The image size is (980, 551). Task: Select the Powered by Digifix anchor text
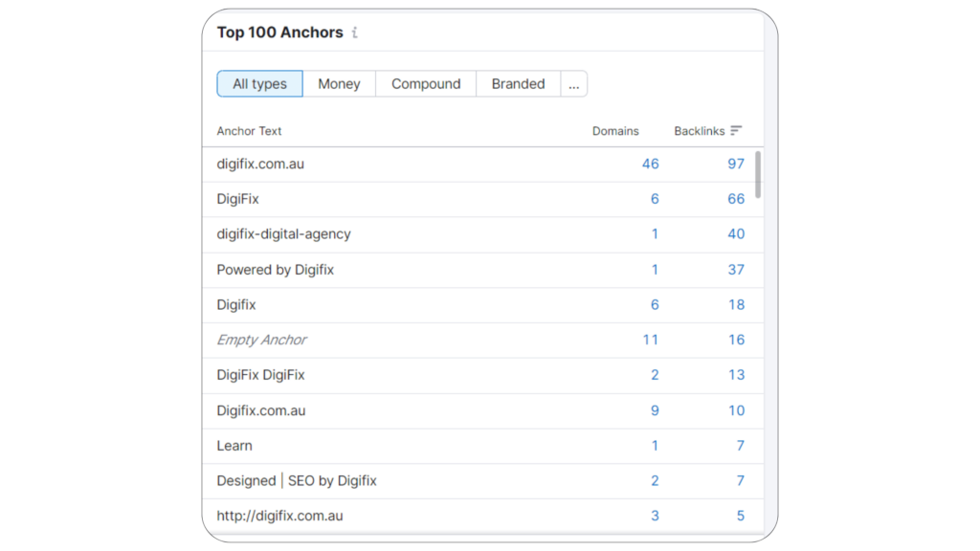(275, 269)
